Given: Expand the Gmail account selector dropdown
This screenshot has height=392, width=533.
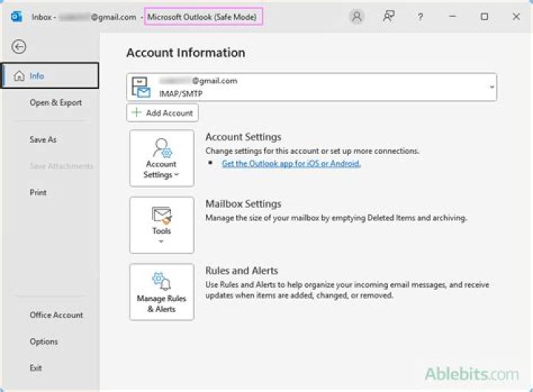Looking at the screenshot, I should [492, 87].
